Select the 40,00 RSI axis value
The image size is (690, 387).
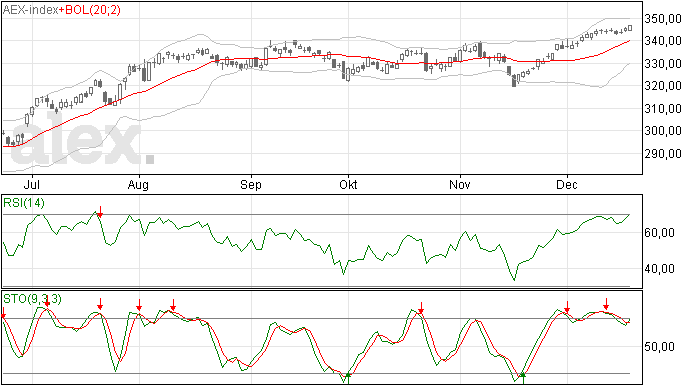(659, 269)
